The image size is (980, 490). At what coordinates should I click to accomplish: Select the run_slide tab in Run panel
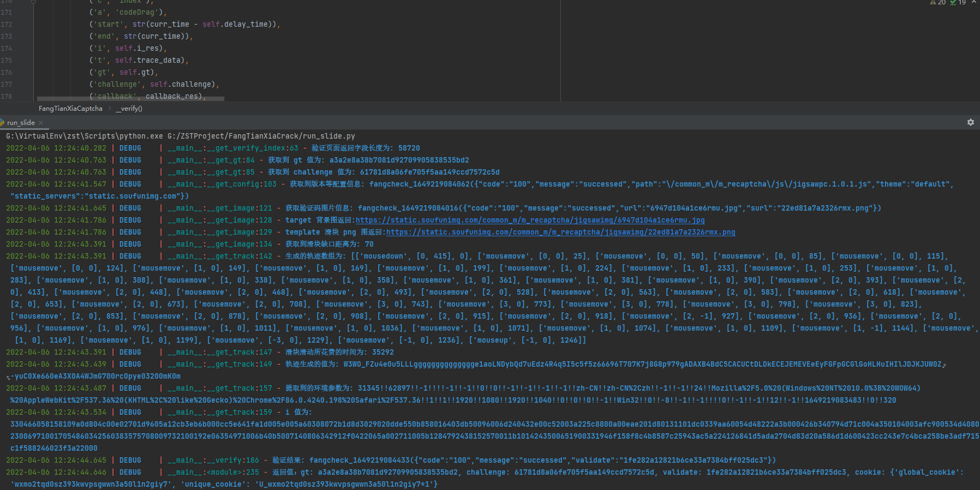click(21, 123)
